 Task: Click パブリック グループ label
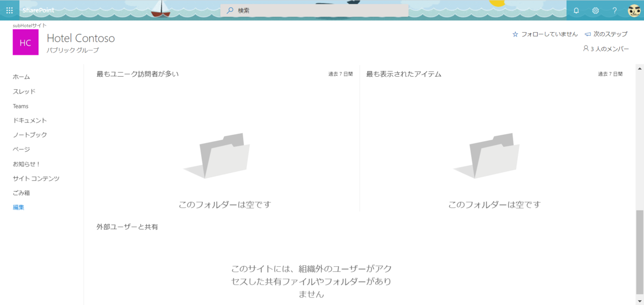pyautogui.click(x=72, y=50)
